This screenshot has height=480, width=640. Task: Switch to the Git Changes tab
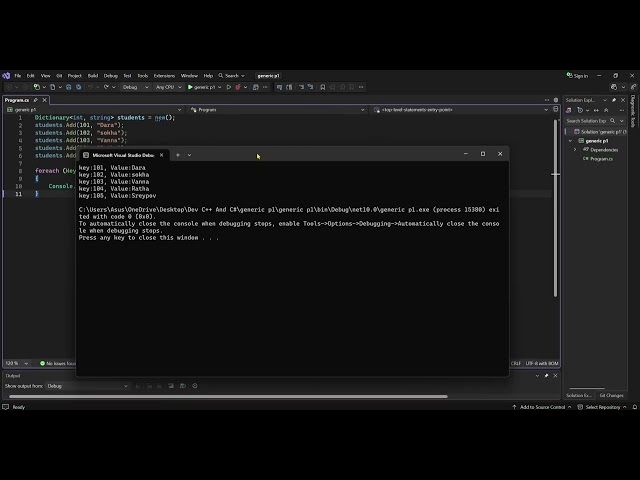[611, 395]
